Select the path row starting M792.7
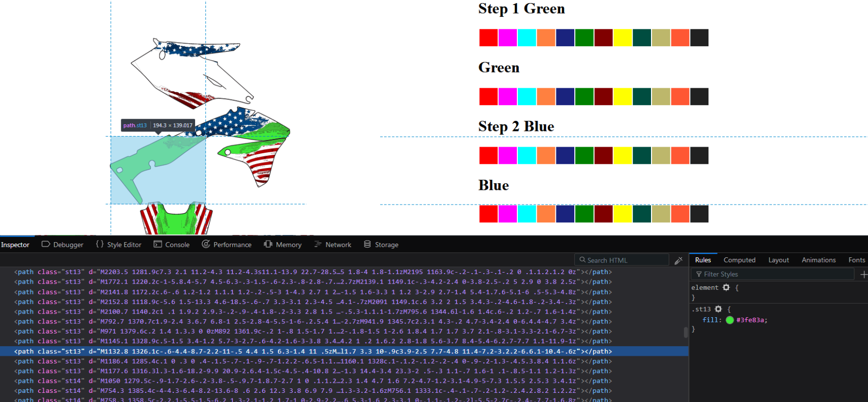The width and height of the screenshot is (868, 402). coord(344,321)
